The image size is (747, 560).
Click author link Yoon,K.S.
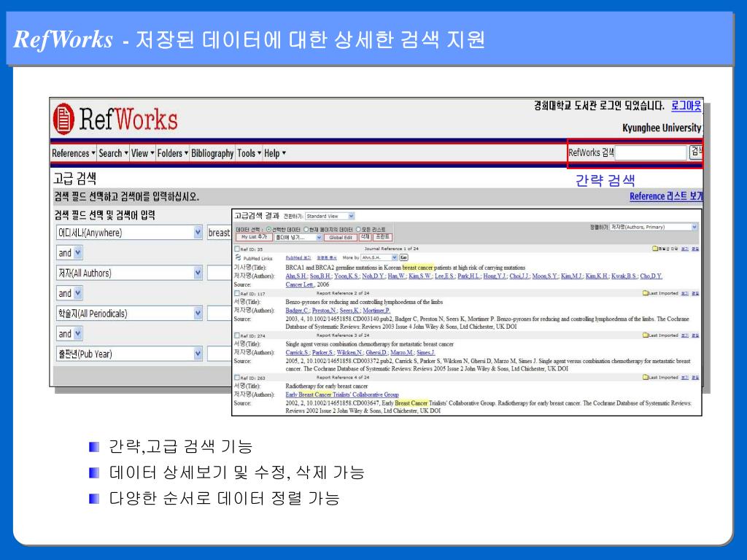pyautogui.click(x=347, y=276)
